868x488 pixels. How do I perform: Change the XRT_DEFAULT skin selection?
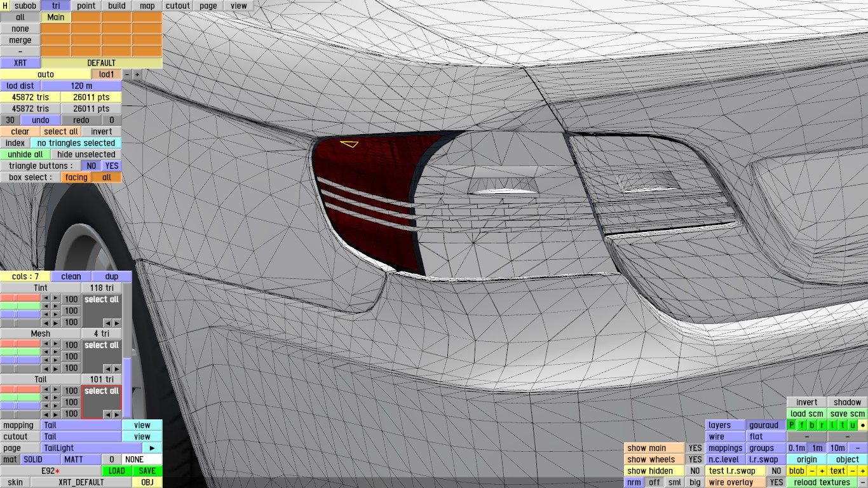coord(81,482)
